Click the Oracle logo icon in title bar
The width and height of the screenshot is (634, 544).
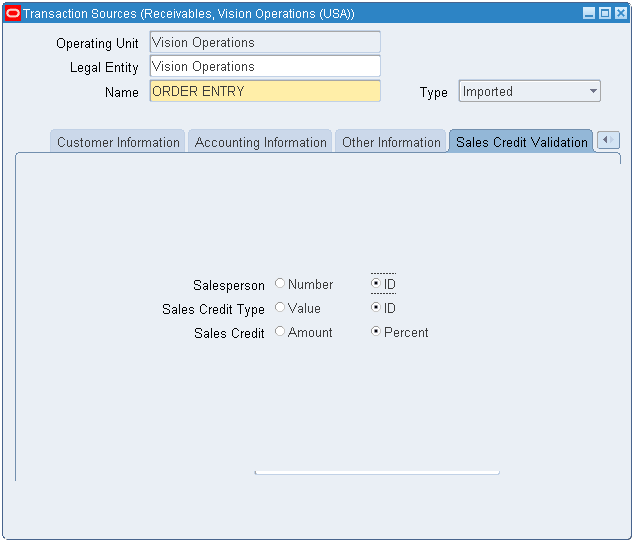[x=13, y=14]
